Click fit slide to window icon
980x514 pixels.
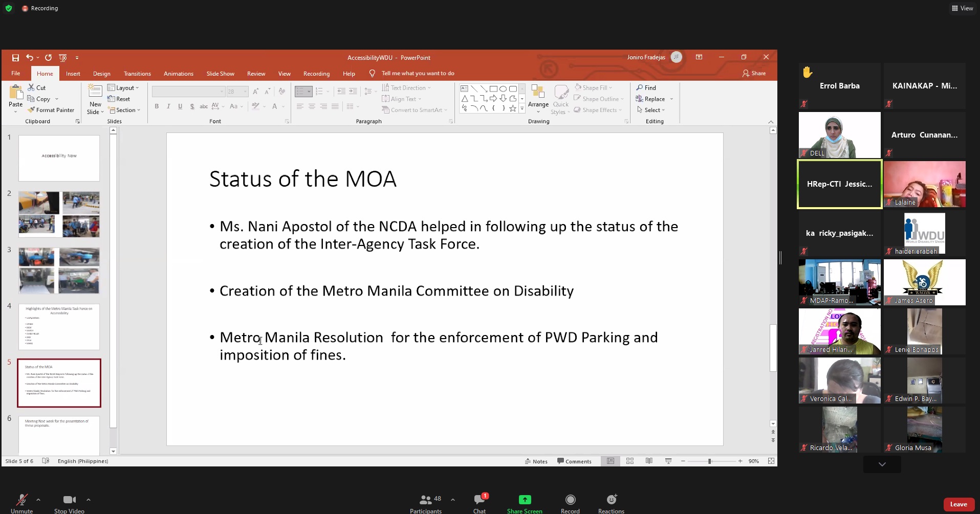(x=771, y=461)
